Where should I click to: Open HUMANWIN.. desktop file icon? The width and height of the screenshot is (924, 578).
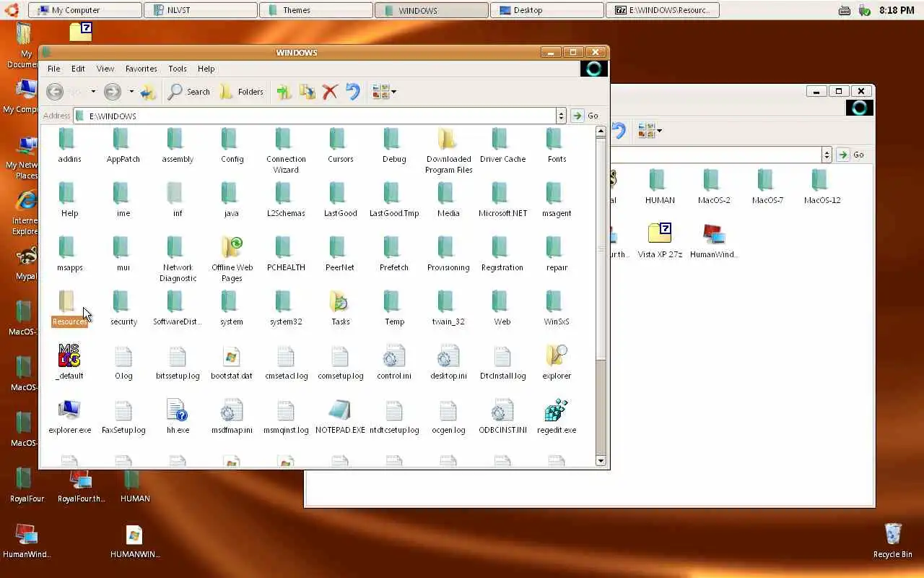coord(134,541)
